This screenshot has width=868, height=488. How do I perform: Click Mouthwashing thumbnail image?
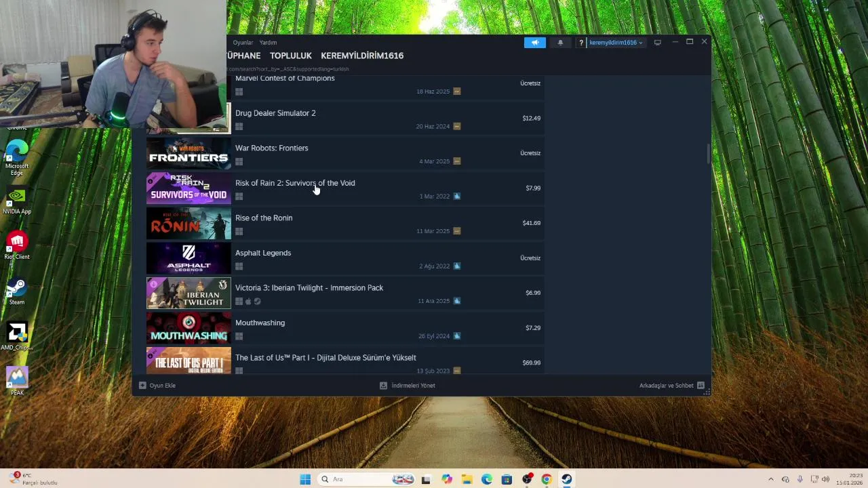pyautogui.click(x=189, y=328)
